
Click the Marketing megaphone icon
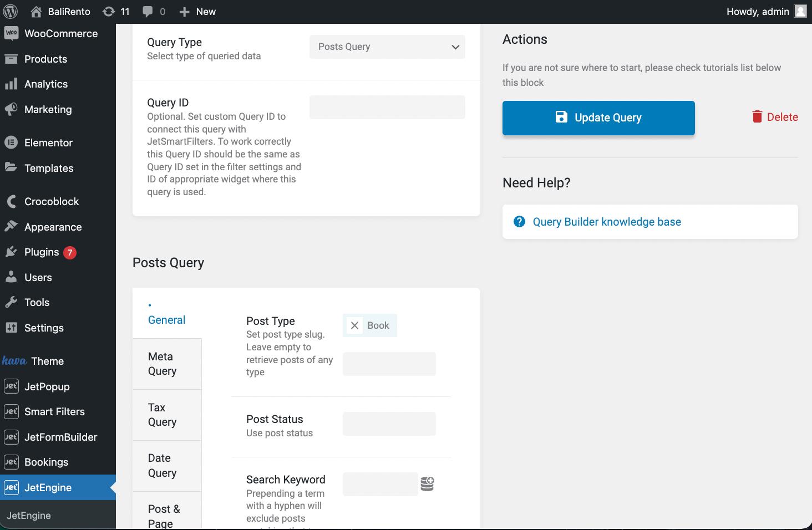(x=11, y=109)
